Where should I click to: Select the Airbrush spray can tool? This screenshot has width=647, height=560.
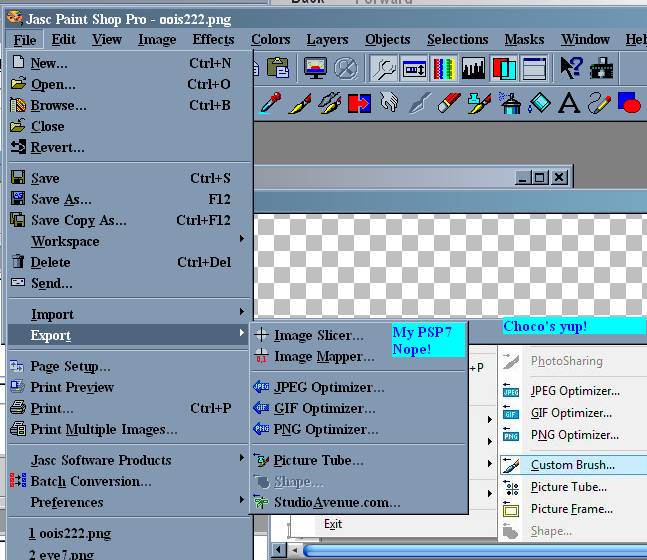pos(510,103)
